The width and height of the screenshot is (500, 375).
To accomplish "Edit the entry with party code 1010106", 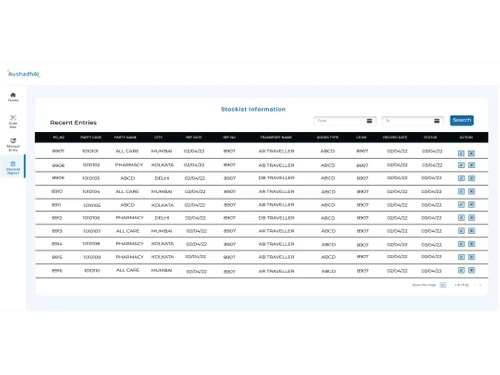I will 461,218.
